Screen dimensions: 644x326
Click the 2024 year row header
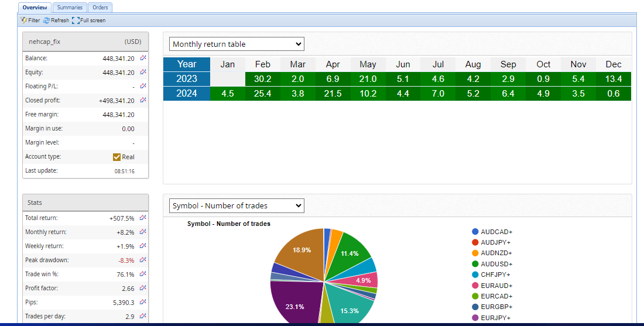187,94
